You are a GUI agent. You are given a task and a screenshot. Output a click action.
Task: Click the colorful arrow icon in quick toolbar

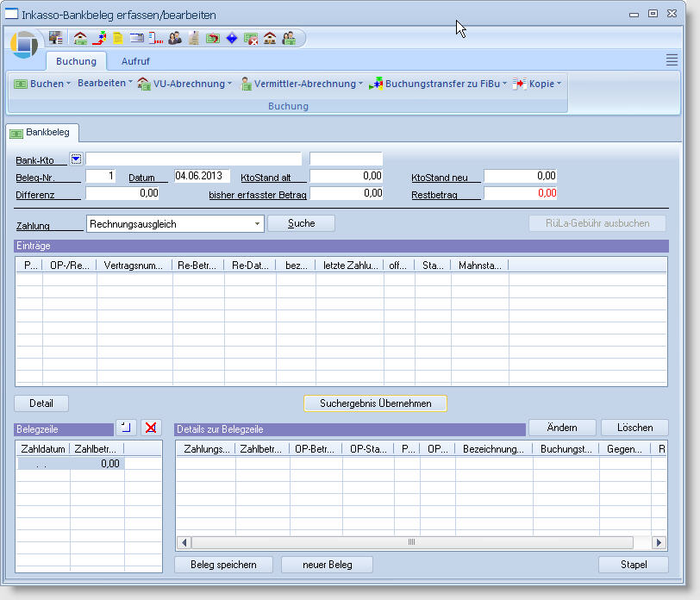[x=100, y=38]
